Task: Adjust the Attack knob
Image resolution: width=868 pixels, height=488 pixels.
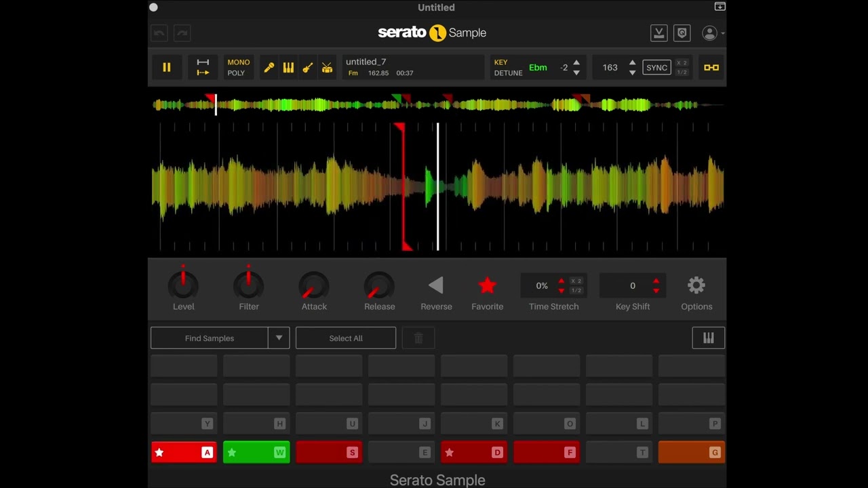Action: coord(314,285)
